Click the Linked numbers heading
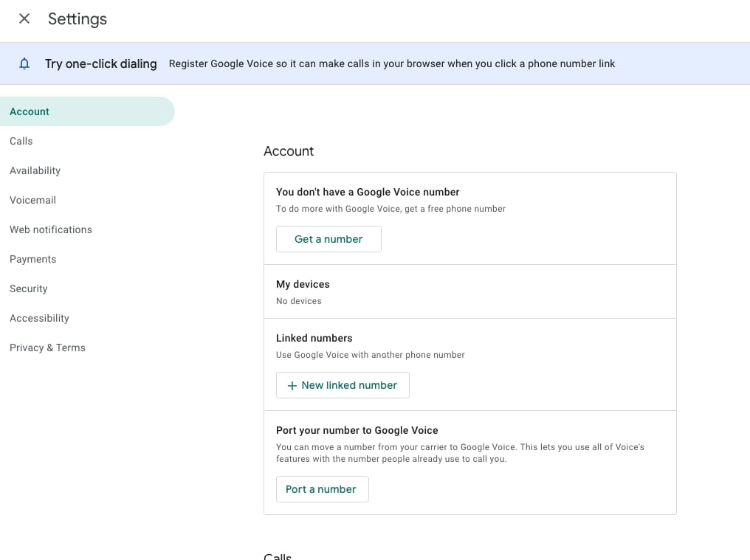 [314, 338]
